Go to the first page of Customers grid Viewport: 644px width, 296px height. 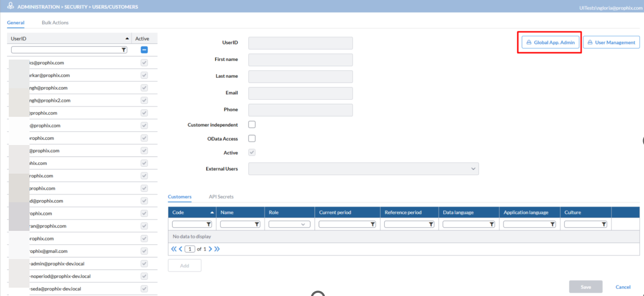pyautogui.click(x=174, y=249)
